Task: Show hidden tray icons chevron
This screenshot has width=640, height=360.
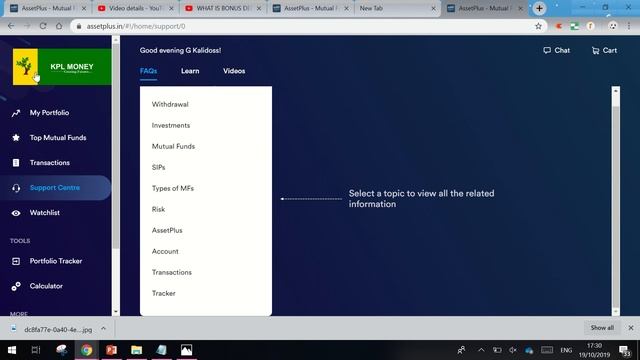Action: (x=481, y=350)
